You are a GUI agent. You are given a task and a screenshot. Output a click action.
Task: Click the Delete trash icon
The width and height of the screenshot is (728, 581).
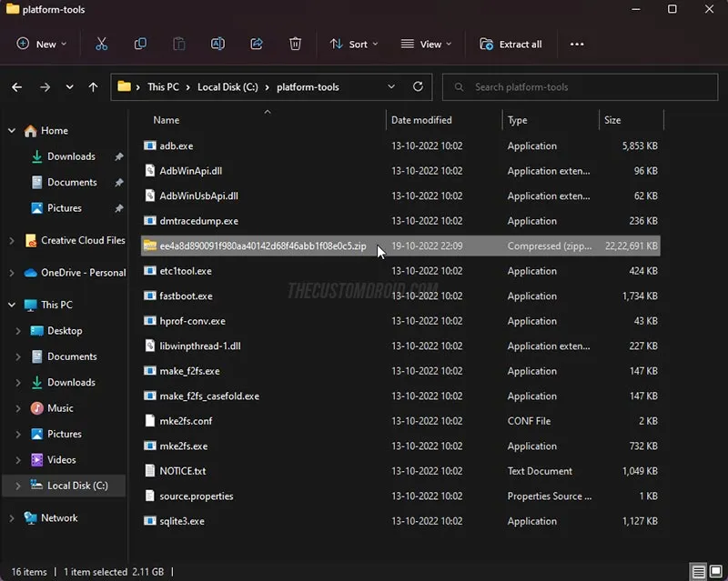coord(295,44)
